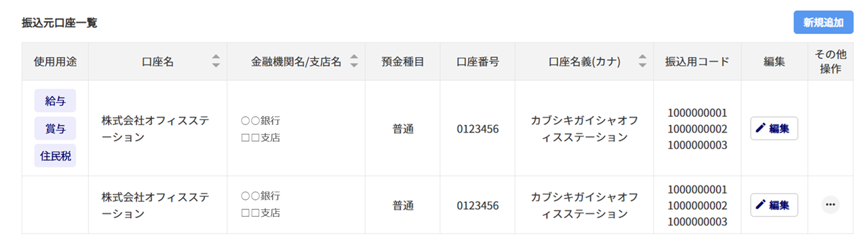Click the 預金種目 column header
The height and width of the screenshot is (250, 868).
pos(403,62)
